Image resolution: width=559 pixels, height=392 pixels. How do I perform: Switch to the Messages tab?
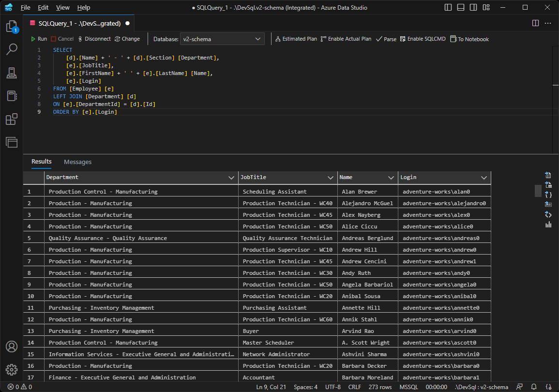[78, 162]
